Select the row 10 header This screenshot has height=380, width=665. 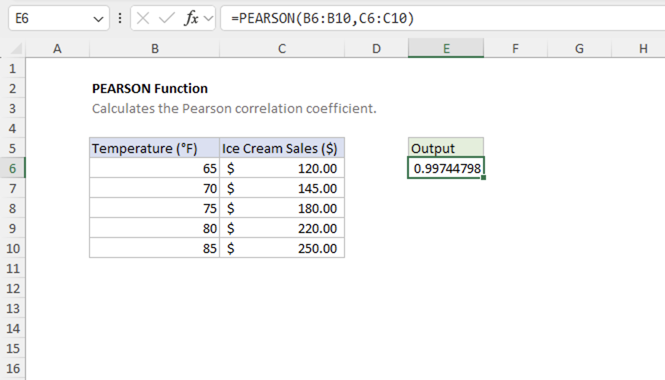(13, 248)
